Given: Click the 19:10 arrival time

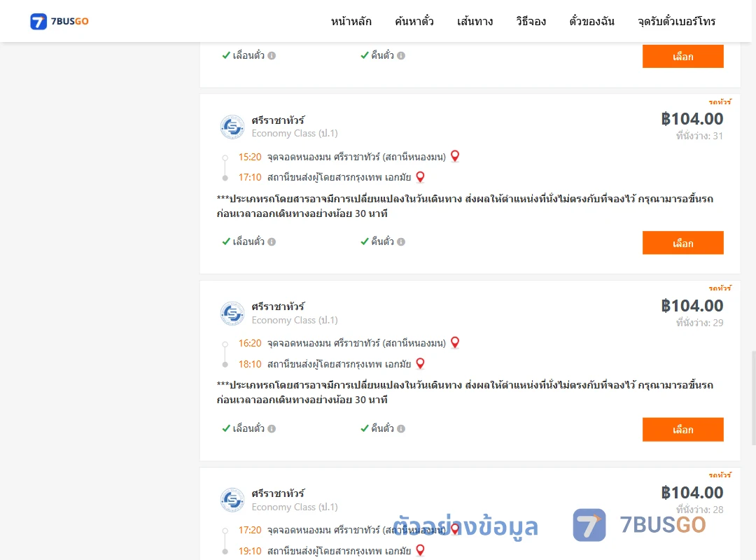Looking at the screenshot, I should point(250,551).
